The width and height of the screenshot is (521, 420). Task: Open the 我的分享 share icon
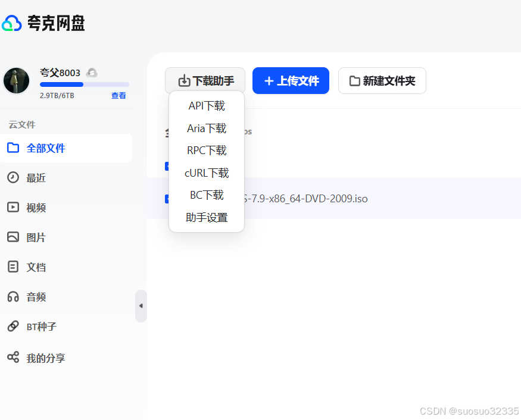pos(13,358)
